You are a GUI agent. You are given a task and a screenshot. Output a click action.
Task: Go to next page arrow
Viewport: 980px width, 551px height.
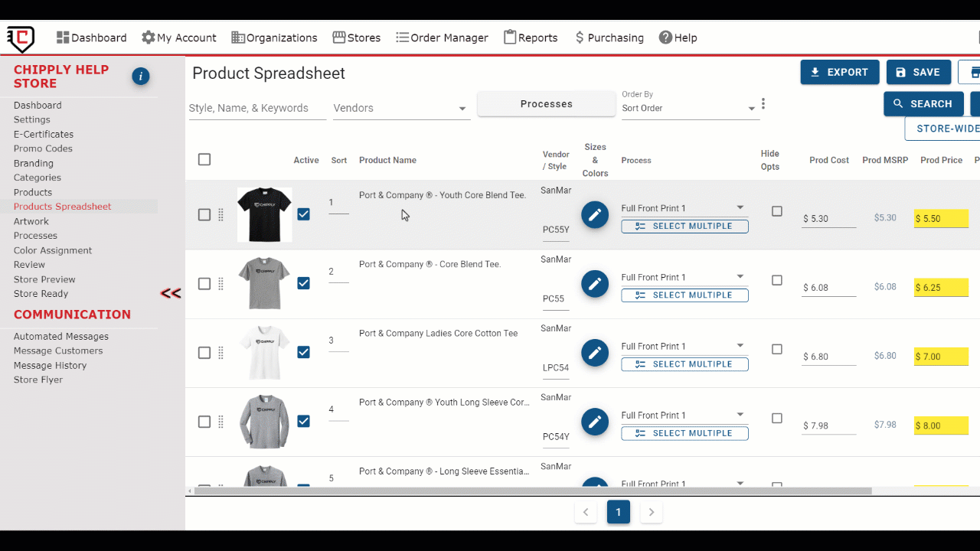pyautogui.click(x=652, y=512)
